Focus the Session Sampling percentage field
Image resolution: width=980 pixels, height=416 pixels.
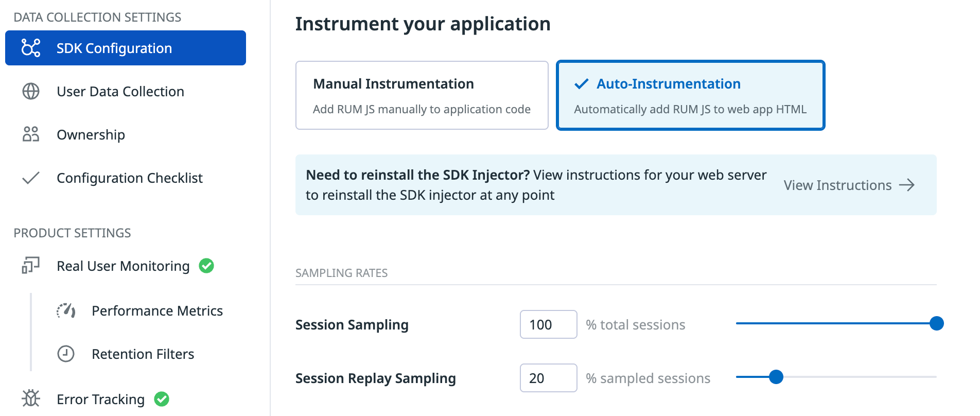pos(548,324)
